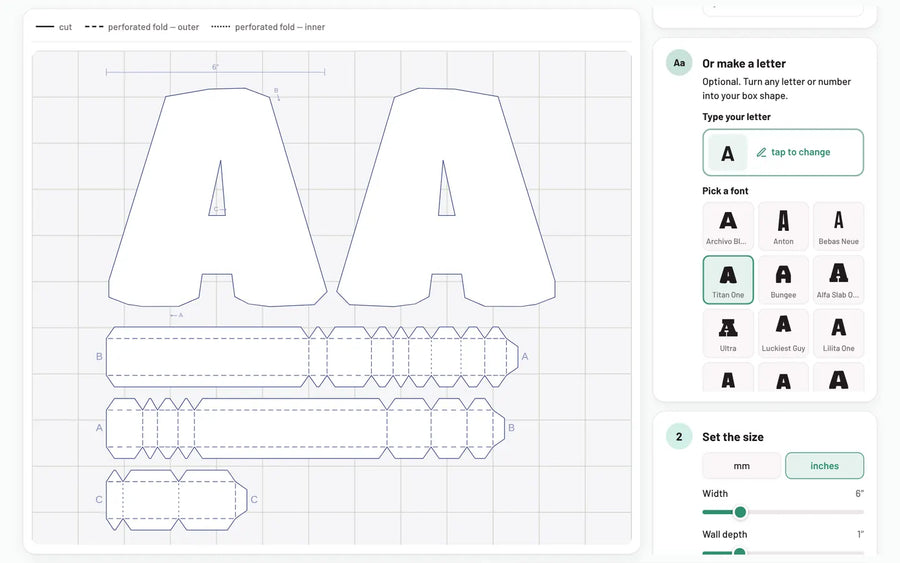This screenshot has width=900, height=563.
Task: Click the Aa badge icon
Action: tap(679, 63)
